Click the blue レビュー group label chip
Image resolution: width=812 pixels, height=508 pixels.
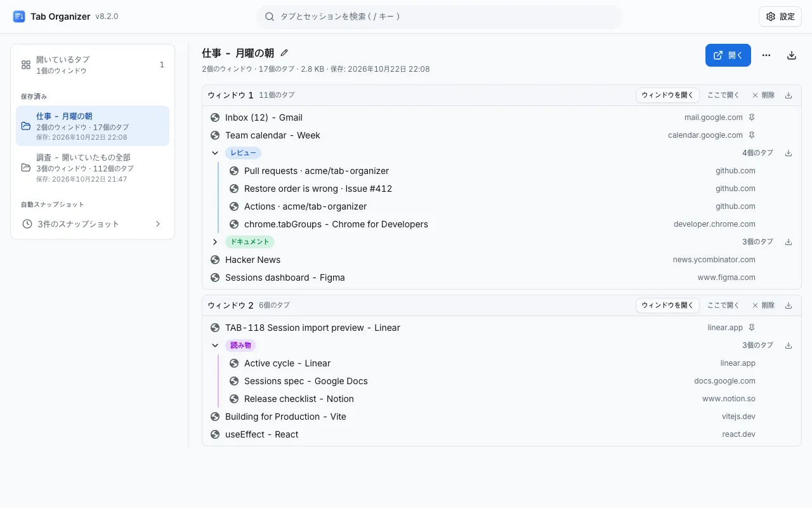click(x=243, y=153)
